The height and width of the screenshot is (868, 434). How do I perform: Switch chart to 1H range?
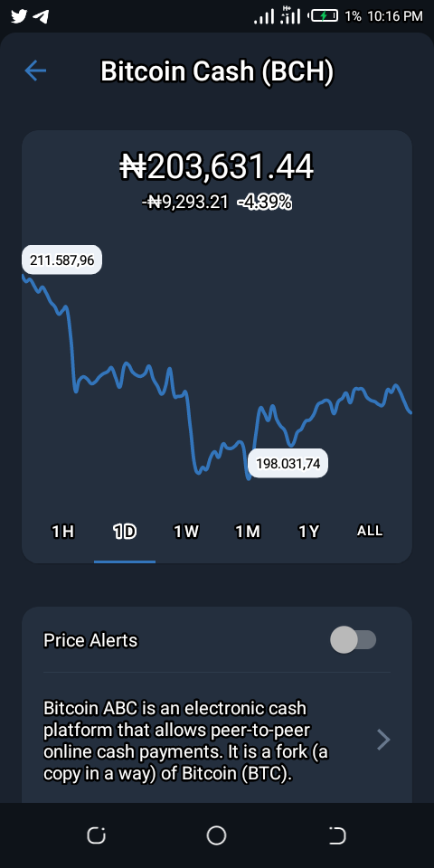62,532
